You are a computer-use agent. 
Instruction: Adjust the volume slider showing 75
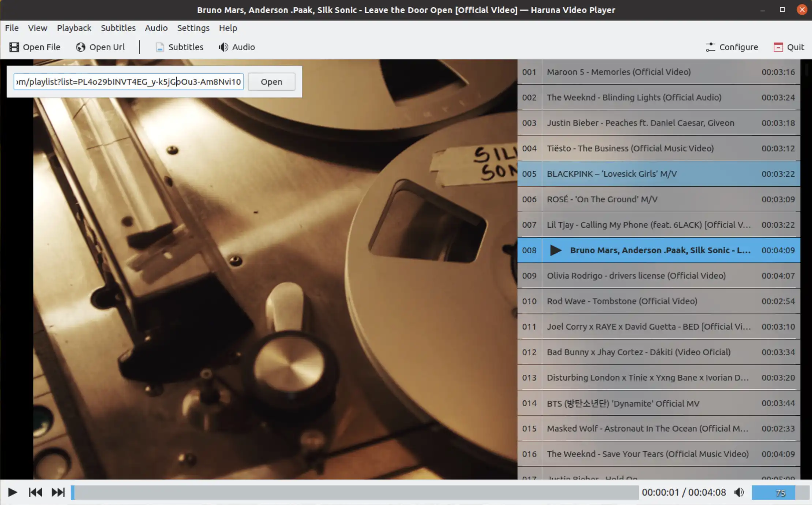point(780,493)
